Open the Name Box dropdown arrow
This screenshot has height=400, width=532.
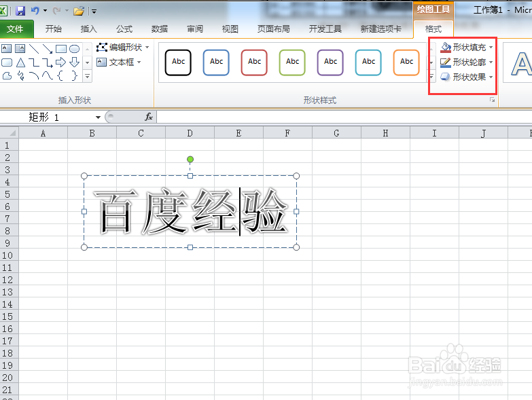(98, 117)
